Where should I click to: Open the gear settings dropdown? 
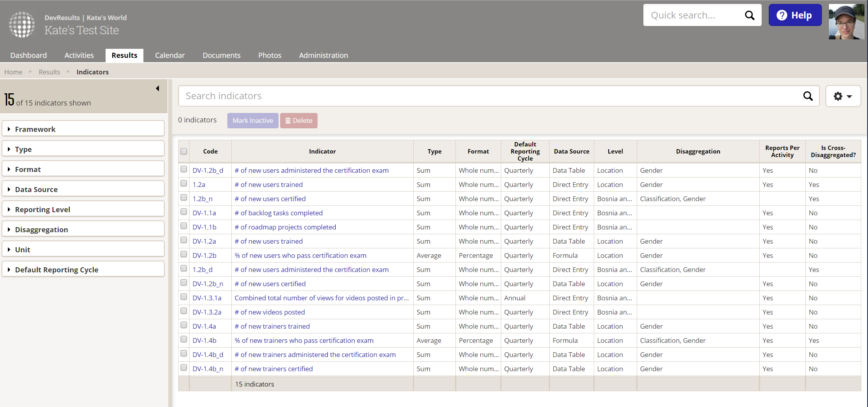(x=843, y=96)
